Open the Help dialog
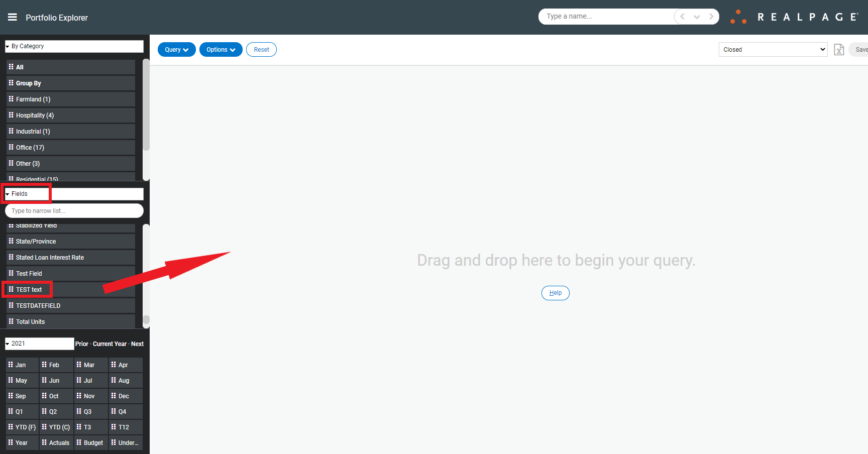The image size is (868, 454). [555, 293]
